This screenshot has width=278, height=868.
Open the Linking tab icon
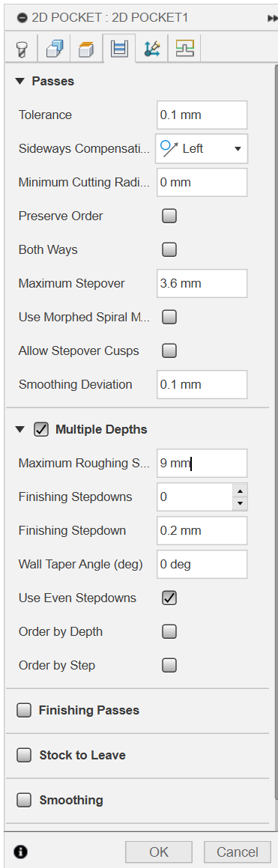coord(151,49)
